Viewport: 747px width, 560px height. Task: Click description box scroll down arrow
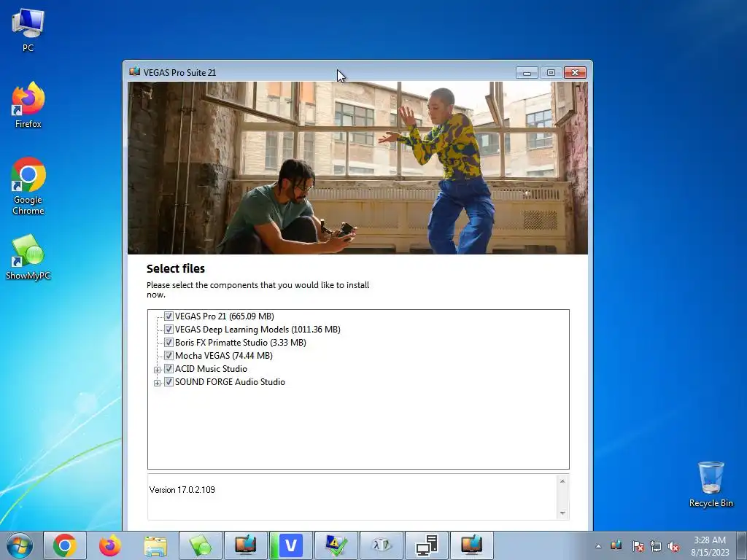562,513
